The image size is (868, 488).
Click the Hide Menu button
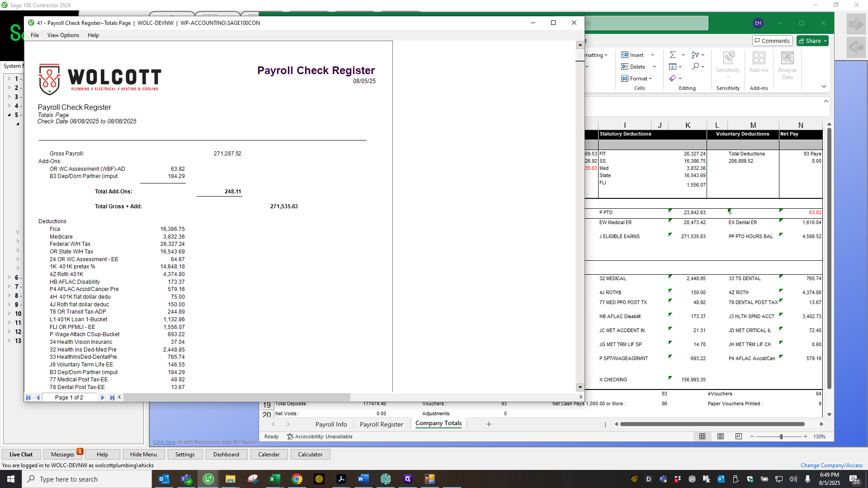tap(144, 455)
